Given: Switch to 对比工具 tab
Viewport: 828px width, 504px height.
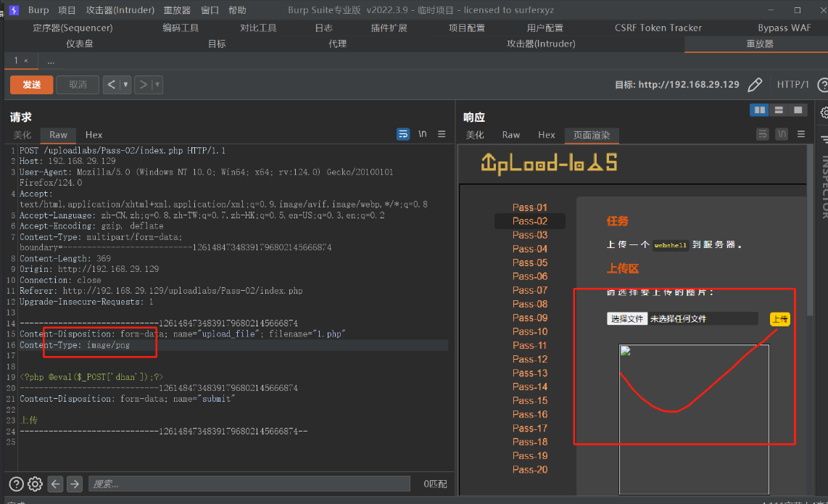Looking at the screenshot, I should click(258, 28).
